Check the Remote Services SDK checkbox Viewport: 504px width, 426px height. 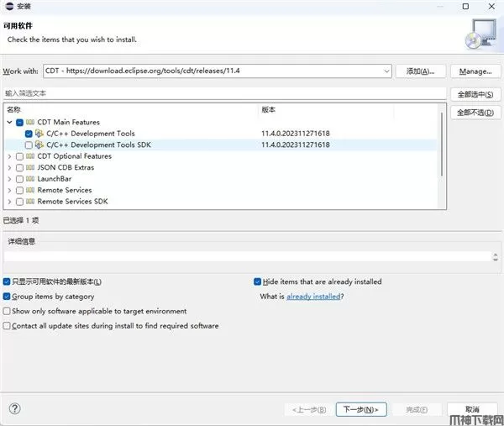point(19,202)
